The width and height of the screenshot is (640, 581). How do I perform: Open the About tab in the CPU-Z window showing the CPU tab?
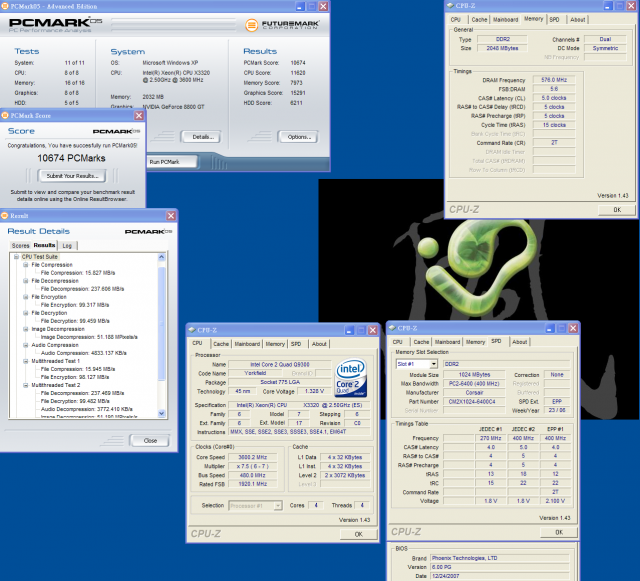(x=319, y=344)
